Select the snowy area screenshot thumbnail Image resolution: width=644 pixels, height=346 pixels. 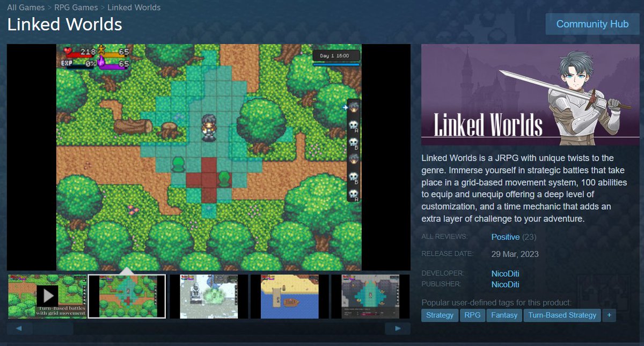click(x=209, y=296)
